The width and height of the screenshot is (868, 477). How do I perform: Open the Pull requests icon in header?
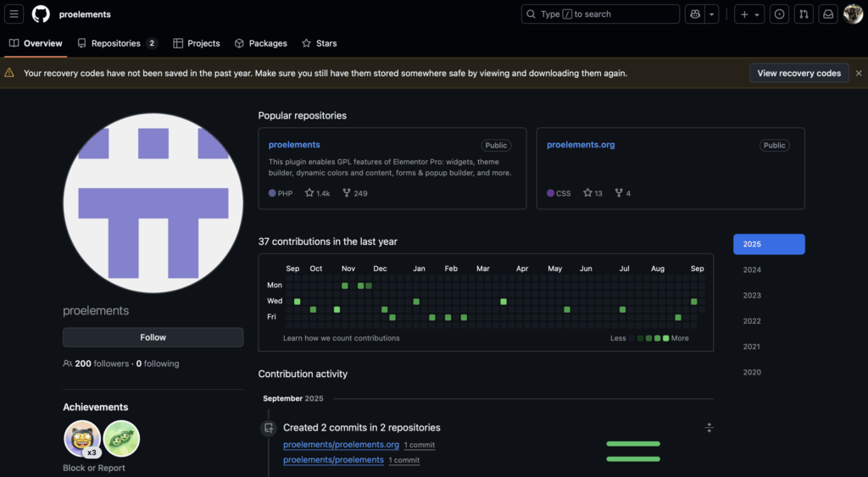(x=804, y=14)
